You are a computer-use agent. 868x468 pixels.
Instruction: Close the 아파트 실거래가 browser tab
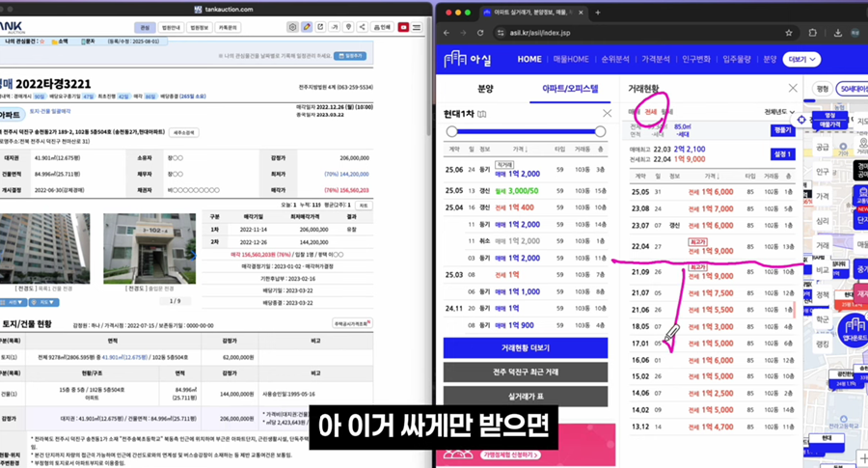[x=581, y=13]
